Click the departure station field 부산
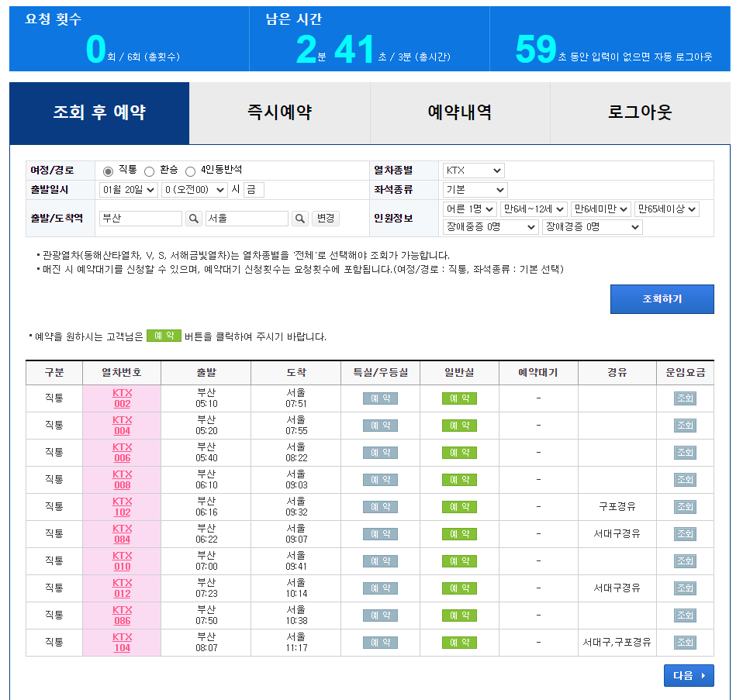 click(x=140, y=219)
